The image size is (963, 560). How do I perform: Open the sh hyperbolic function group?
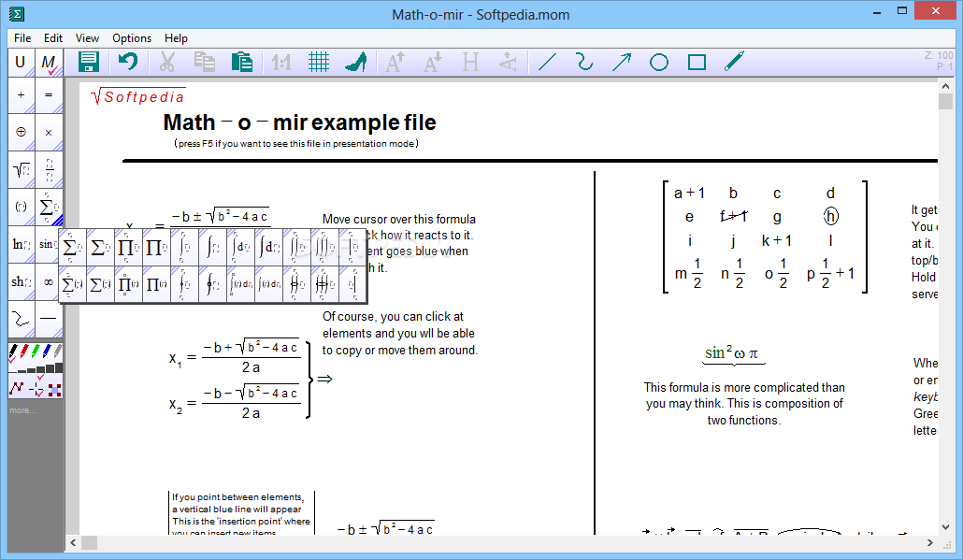pos(21,281)
